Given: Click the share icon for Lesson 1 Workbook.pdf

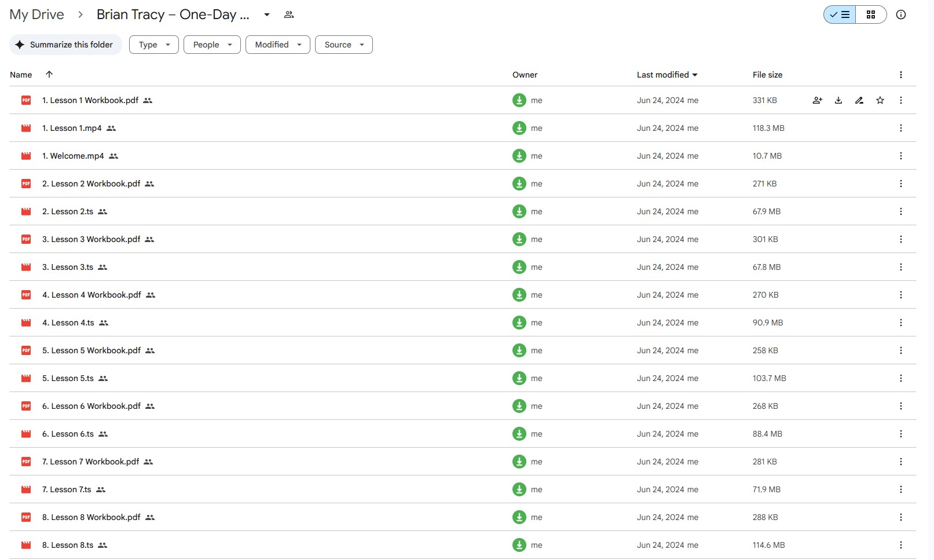Looking at the screenshot, I should tap(817, 100).
